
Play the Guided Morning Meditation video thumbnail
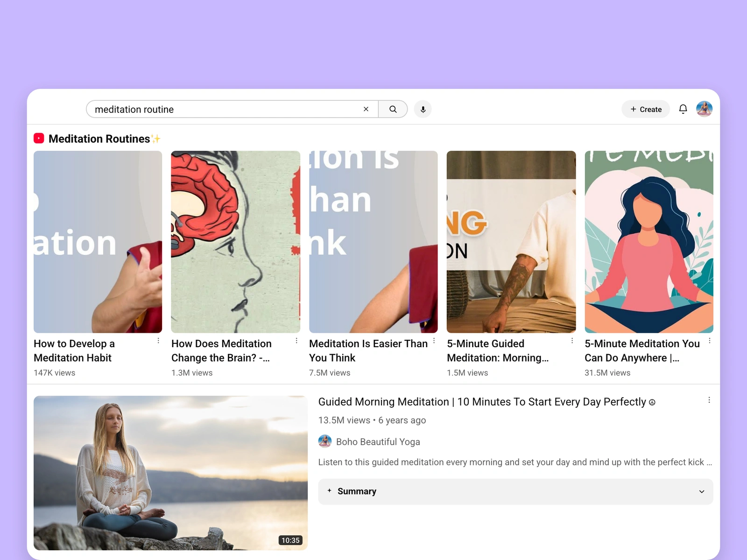pyautogui.click(x=171, y=473)
